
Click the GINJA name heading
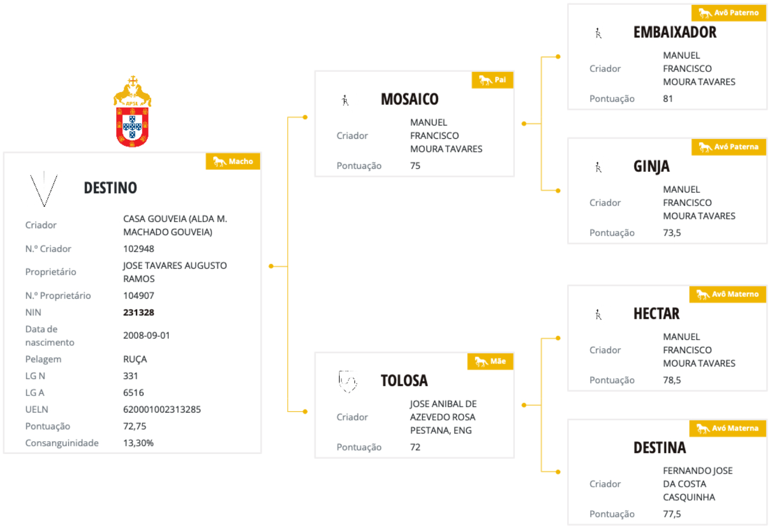click(x=651, y=166)
